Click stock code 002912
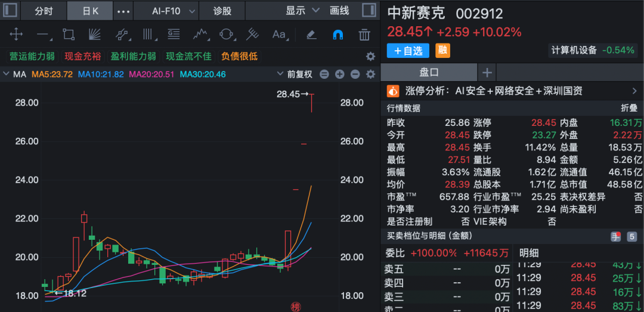 [479, 14]
